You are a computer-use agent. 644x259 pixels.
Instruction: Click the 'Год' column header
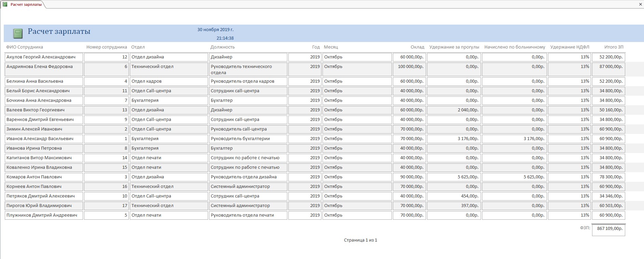(x=316, y=47)
